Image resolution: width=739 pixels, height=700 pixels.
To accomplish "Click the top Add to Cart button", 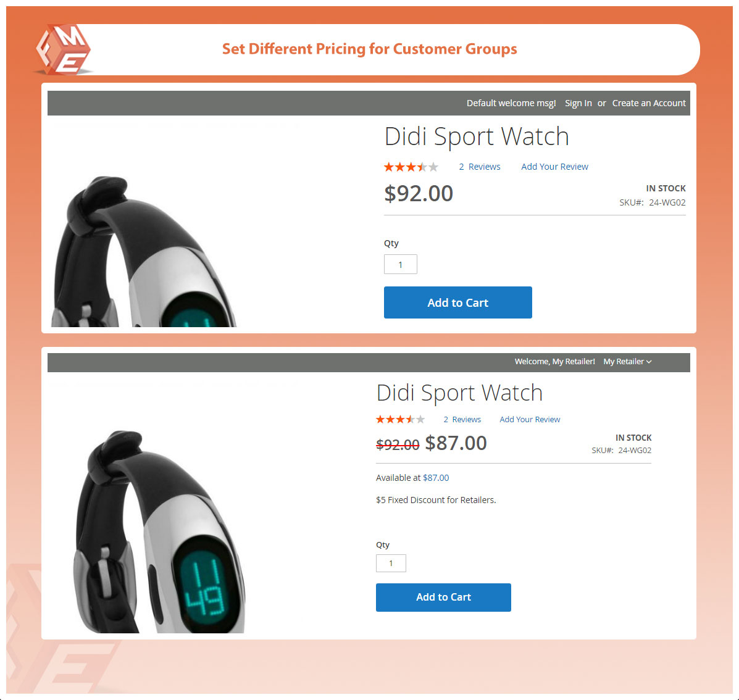I will [x=457, y=302].
